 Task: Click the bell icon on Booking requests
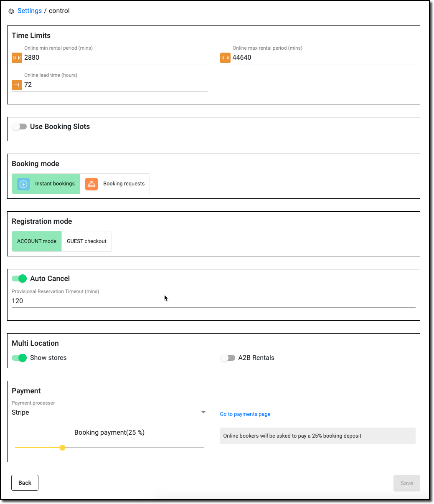(x=91, y=184)
